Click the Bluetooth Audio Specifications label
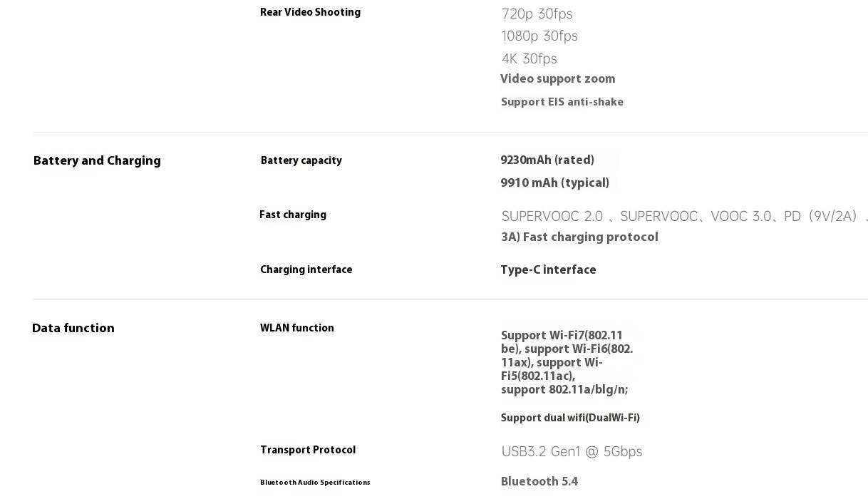The height and width of the screenshot is (499, 868). tap(315, 483)
